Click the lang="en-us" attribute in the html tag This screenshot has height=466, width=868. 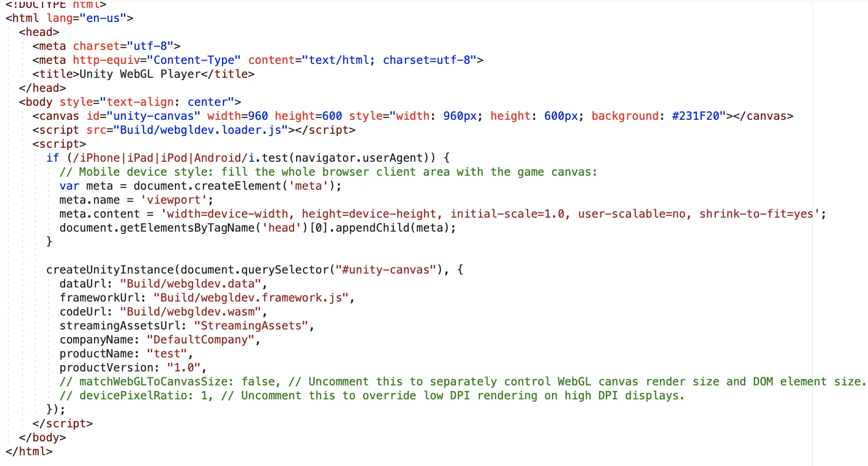(87, 18)
